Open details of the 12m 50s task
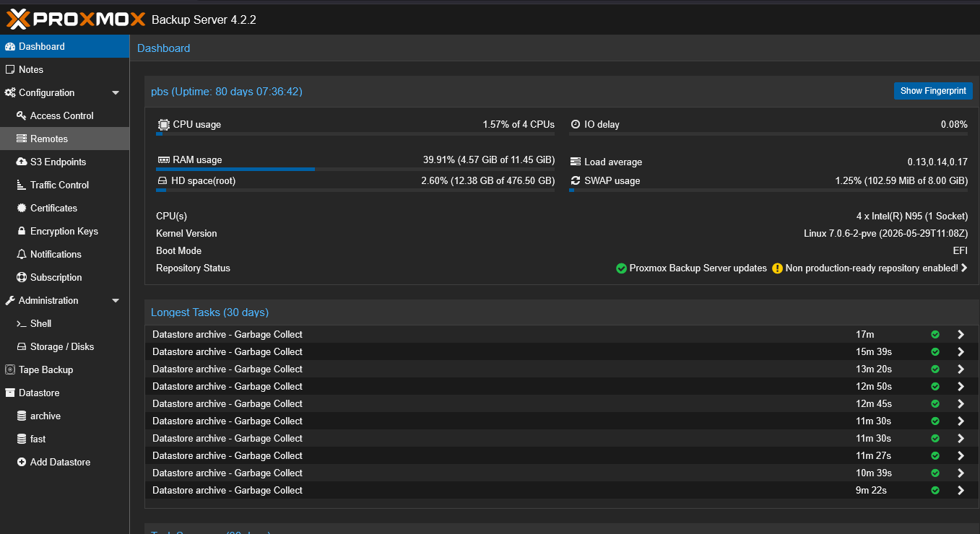This screenshot has height=534, width=980. point(961,386)
